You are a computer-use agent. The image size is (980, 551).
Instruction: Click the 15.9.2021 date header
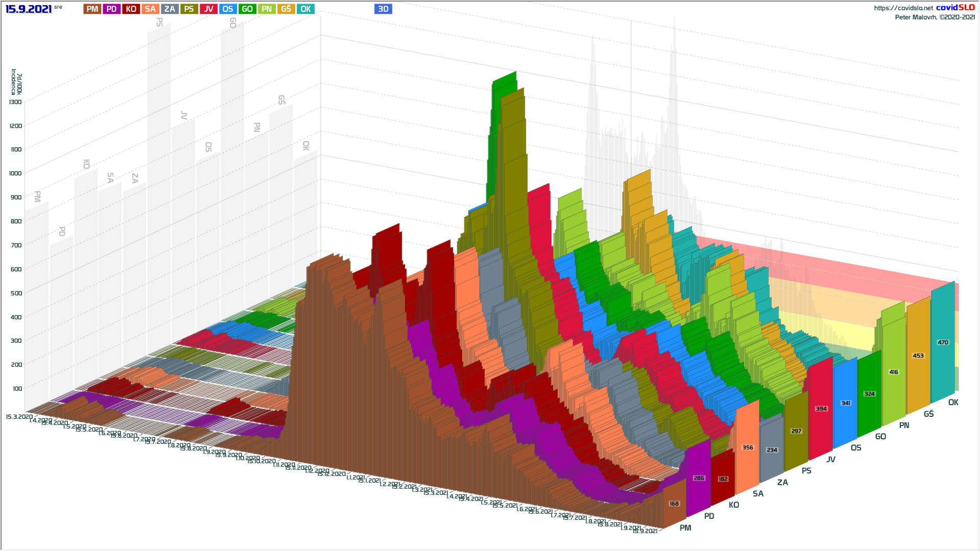coord(29,9)
